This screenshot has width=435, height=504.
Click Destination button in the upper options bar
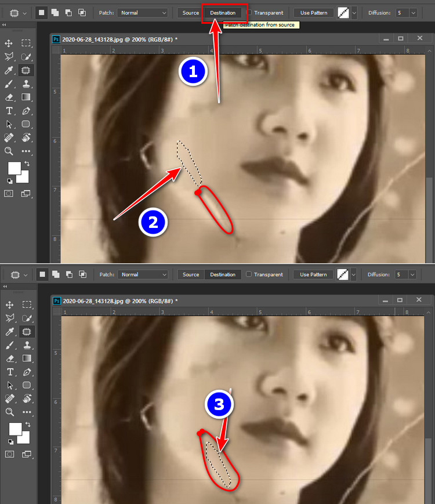coord(223,13)
